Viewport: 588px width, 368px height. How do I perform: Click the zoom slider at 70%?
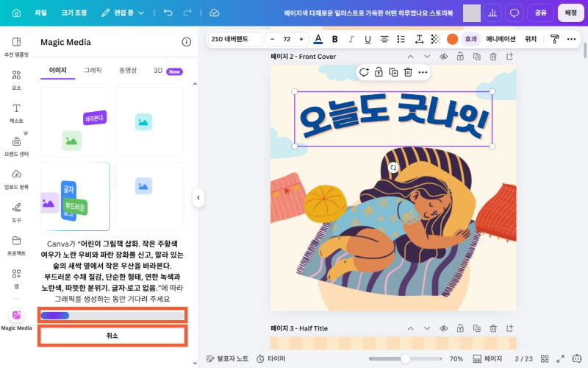tap(406, 358)
